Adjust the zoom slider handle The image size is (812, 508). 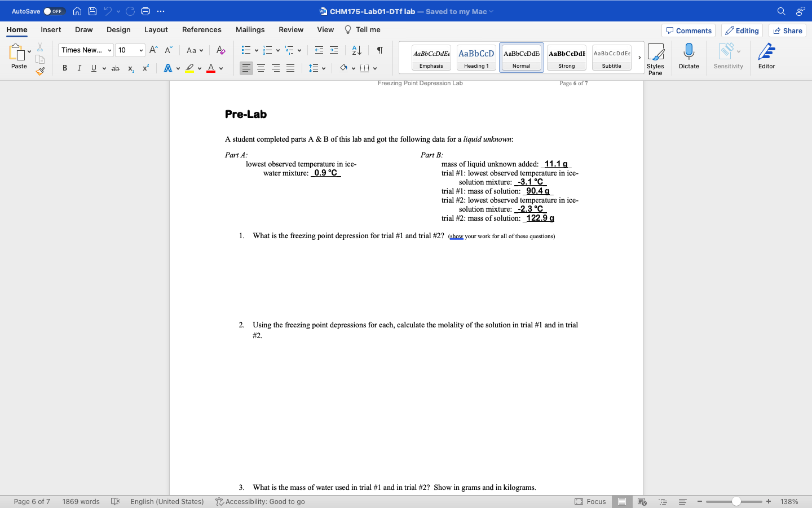pos(736,501)
